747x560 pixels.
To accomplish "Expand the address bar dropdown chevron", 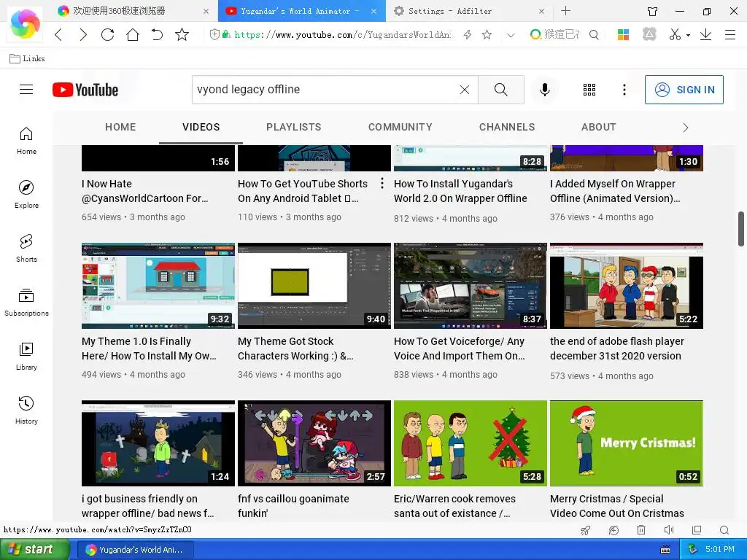I will (x=511, y=35).
